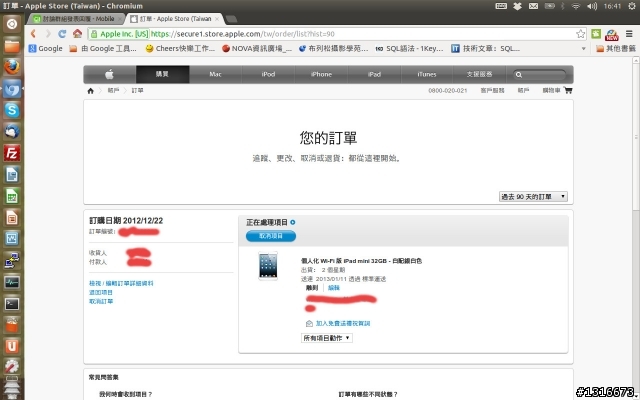The width and height of the screenshot is (640, 400).
Task: Click the Apple store search field
Action: click(x=539, y=75)
